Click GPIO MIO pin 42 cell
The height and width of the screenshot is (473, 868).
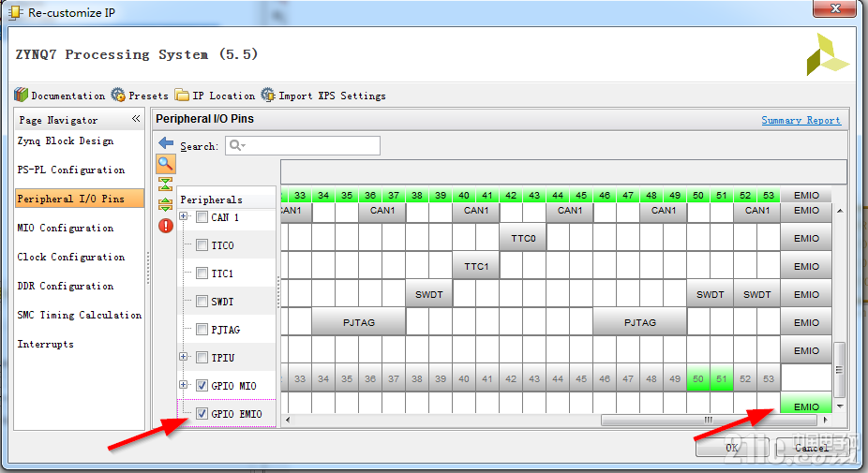511,378
